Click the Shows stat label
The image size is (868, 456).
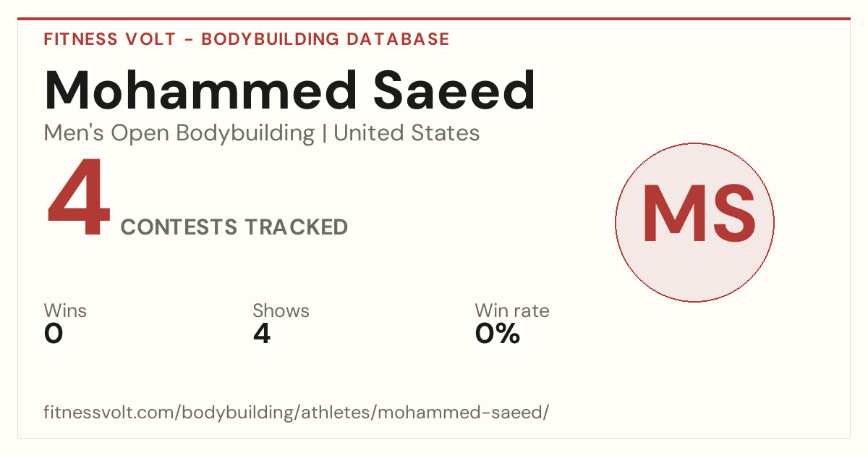[281, 311]
